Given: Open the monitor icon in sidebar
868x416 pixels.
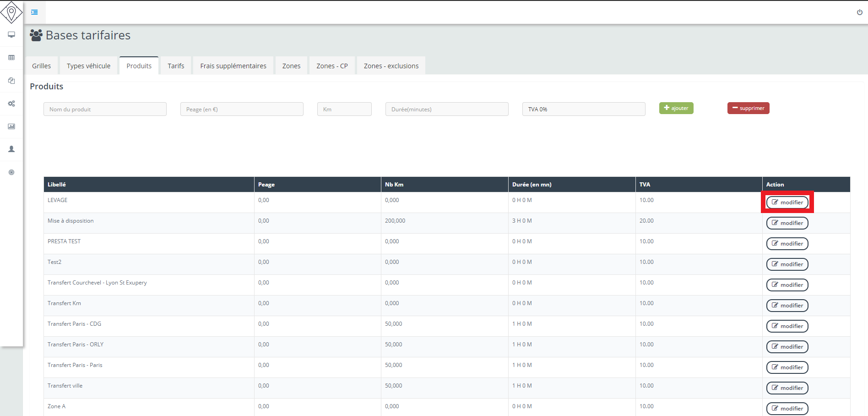Looking at the screenshot, I should pyautogui.click(x=11, y=35).
